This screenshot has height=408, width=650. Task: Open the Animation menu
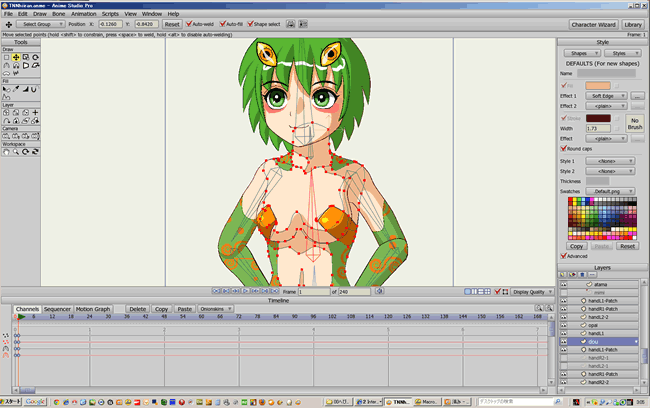[83, 14]
